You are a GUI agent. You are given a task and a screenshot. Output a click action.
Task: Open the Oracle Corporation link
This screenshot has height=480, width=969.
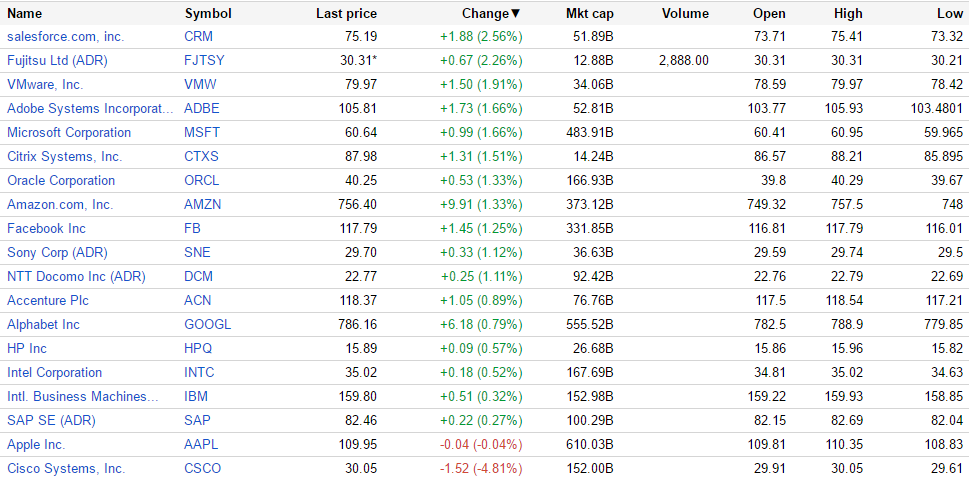(x=61, y=180)
